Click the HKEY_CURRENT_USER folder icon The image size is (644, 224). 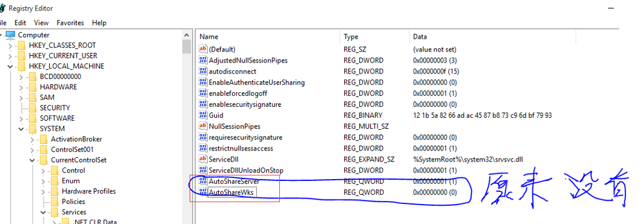(x=22, y=56)
